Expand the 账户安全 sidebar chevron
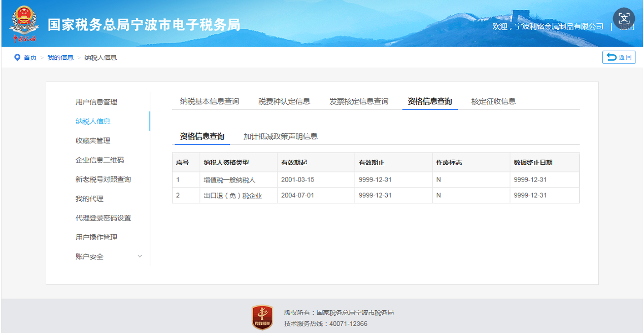The image size is (644, 333). point(140,256)
